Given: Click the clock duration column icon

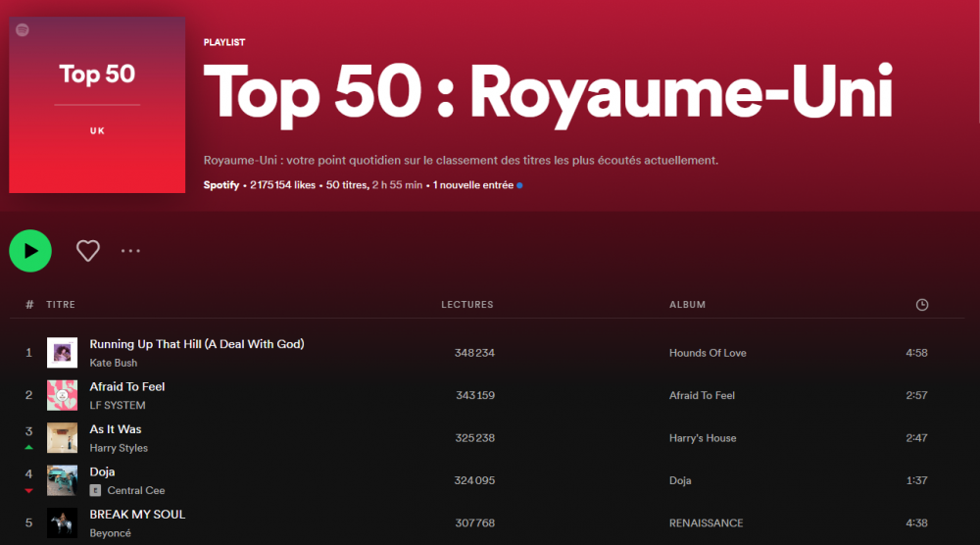Looking at the screenshot, I should tap(922, 305).
